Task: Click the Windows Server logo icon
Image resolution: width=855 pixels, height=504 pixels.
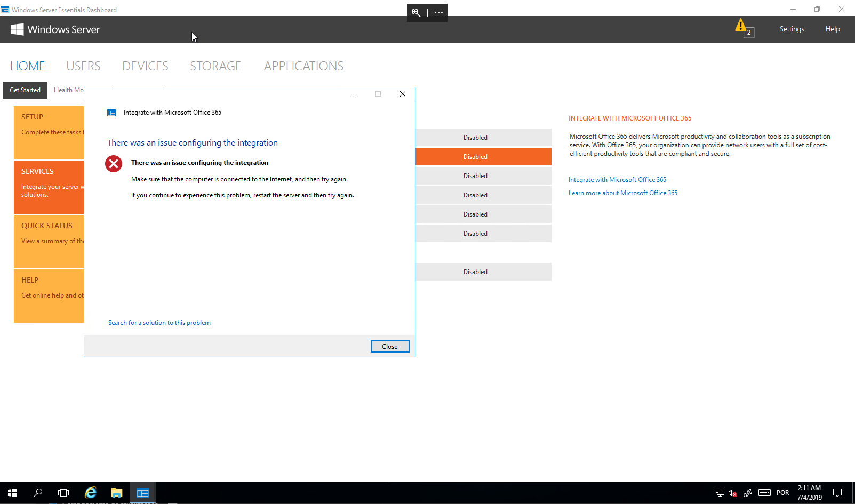Action: (17, 29)
